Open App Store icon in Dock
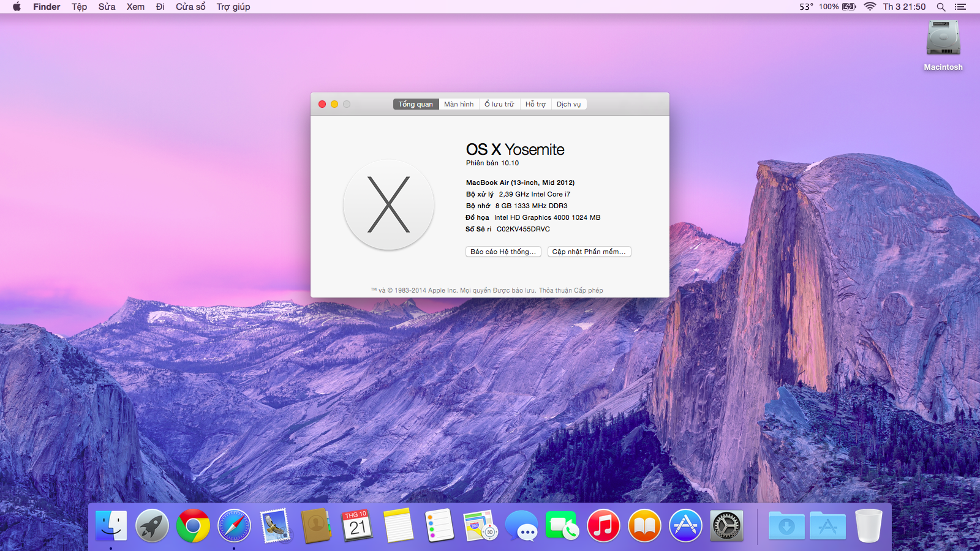Viewport: 980px width, 551px height. click(x=685, y=525)
